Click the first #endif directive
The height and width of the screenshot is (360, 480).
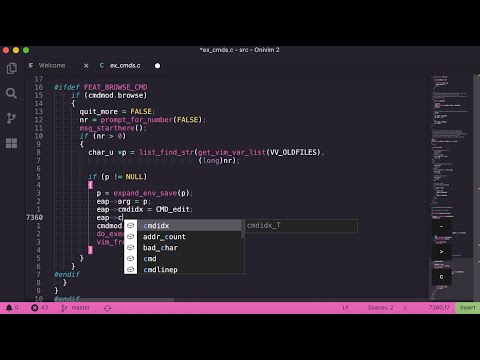[67, 274]
